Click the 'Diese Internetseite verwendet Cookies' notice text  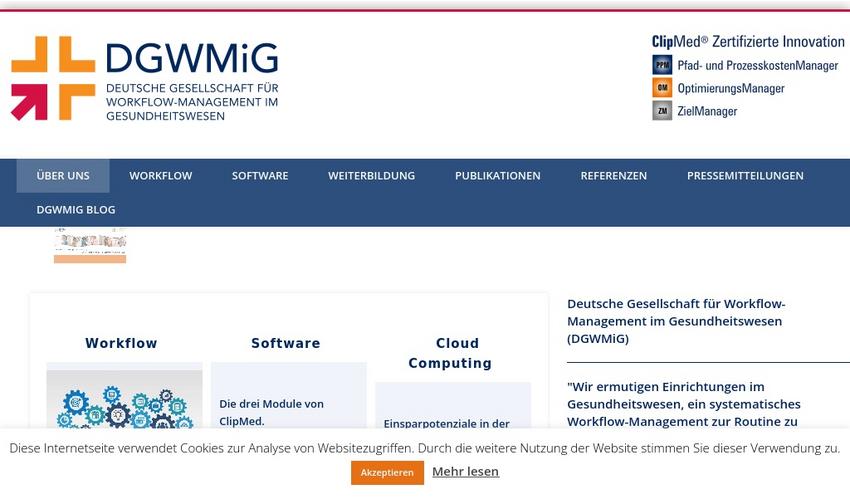(424, 448)
